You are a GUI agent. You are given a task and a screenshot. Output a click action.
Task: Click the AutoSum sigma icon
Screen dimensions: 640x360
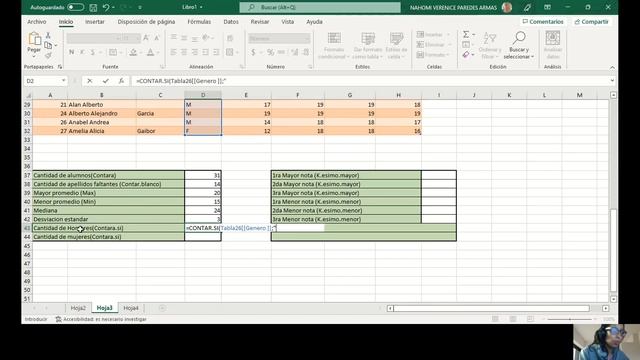point(466,35)
